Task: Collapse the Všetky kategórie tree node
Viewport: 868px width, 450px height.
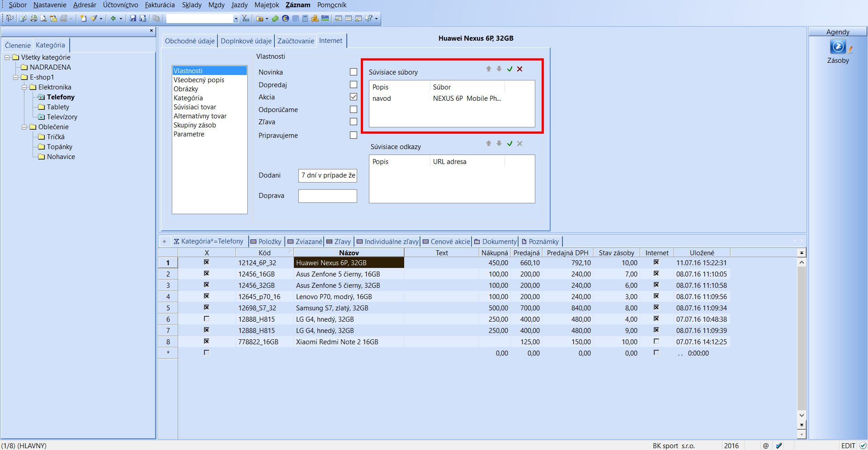Action: click(7, 57)
